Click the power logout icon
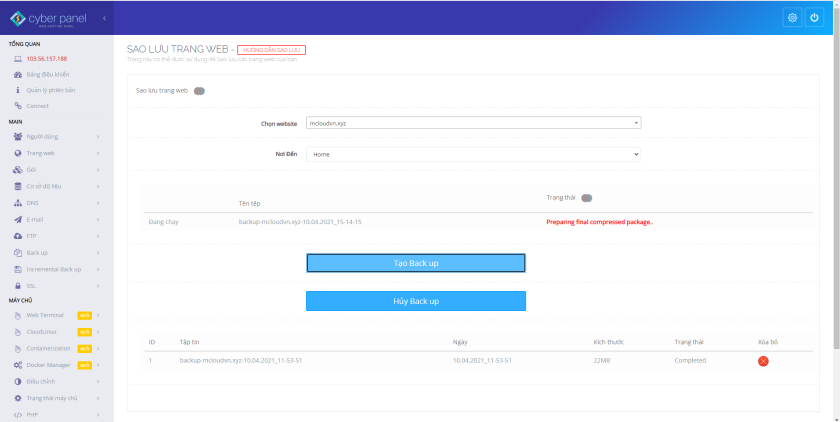This screenshot has width=840, height=422. [814, 18]
